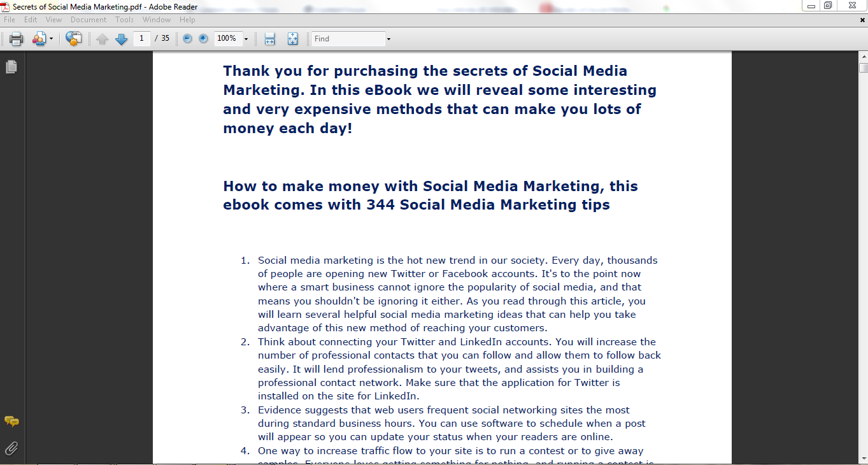Open the View menu
The height and width of the screenshot is (465, 868).
click(x=53, y=20)
